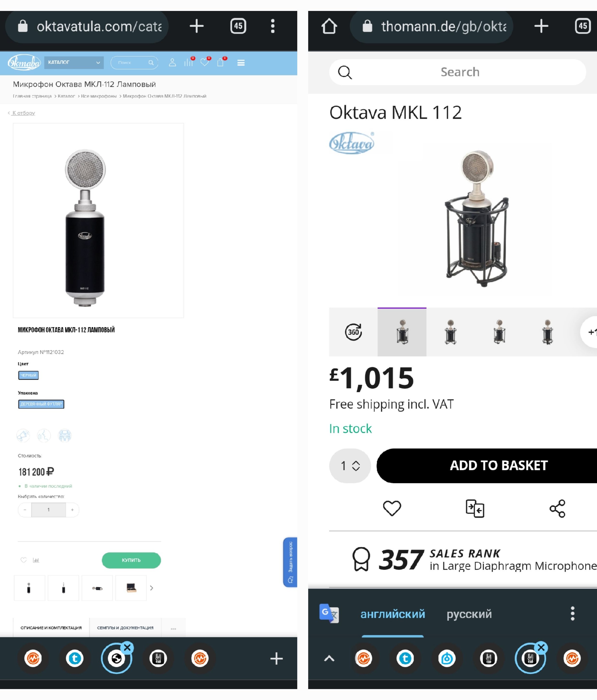This screenshot has height=700, width=597.
Task: Expand the tab bar with the up chevron
Action: [x=329, y=658]
